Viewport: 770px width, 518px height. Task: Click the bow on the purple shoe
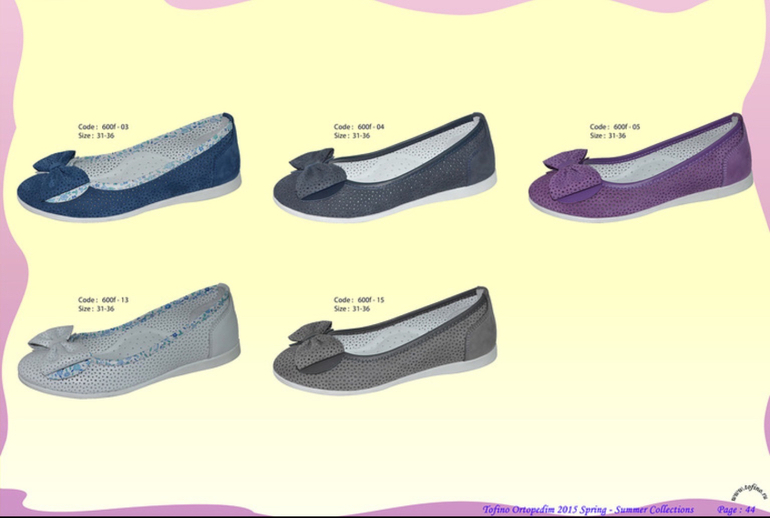[x=568, y=162]
